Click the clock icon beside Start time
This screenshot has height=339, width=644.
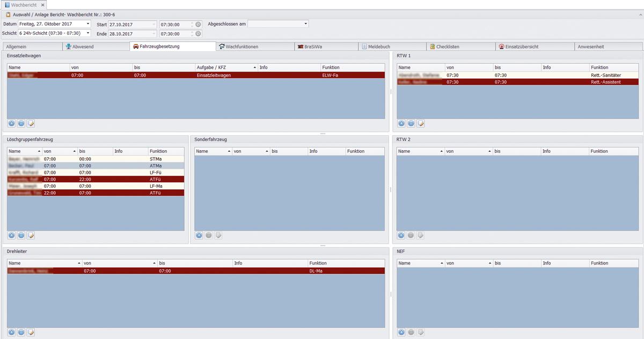(x=198, y=25)
